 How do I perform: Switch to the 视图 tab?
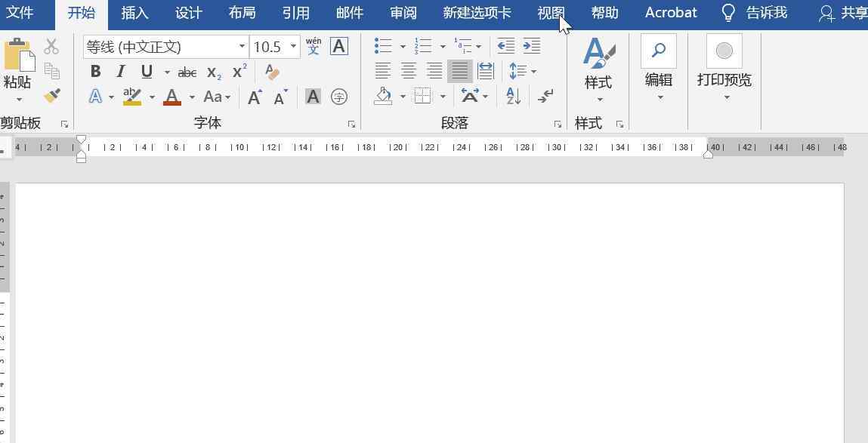[x=551, y=14]
